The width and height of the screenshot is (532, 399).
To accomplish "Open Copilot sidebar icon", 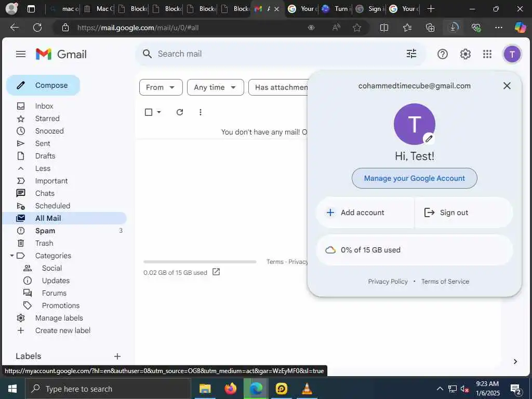I will (x=520, y=27).
